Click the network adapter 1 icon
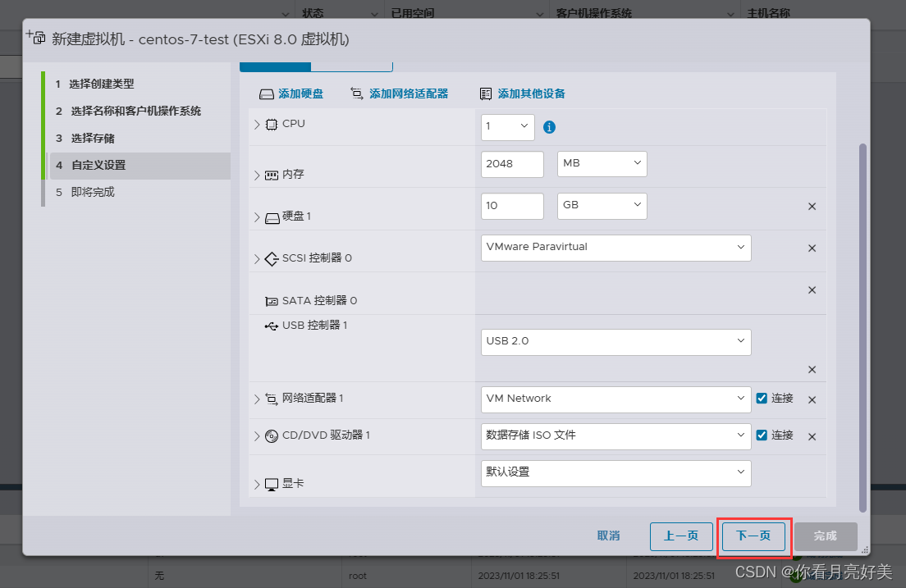 [272, 399]
